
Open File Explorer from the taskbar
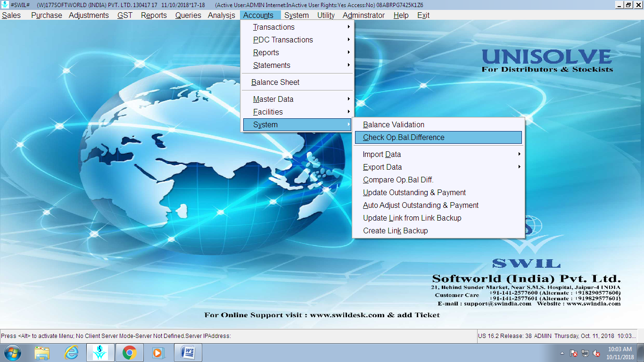tap(42, 353)
